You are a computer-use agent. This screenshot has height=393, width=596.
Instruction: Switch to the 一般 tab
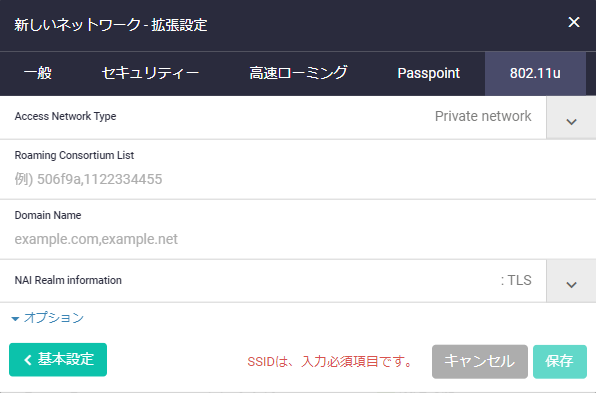click(x=38, y=73)
